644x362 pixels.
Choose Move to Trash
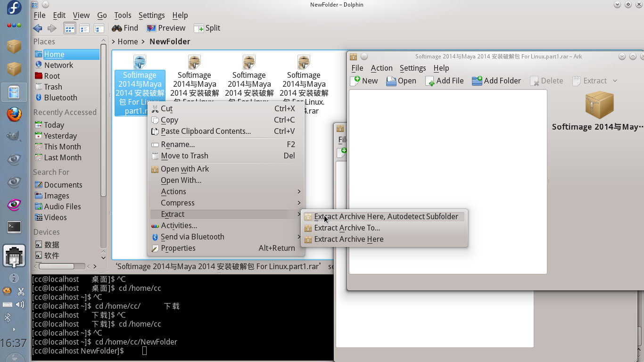pos(226,156)
